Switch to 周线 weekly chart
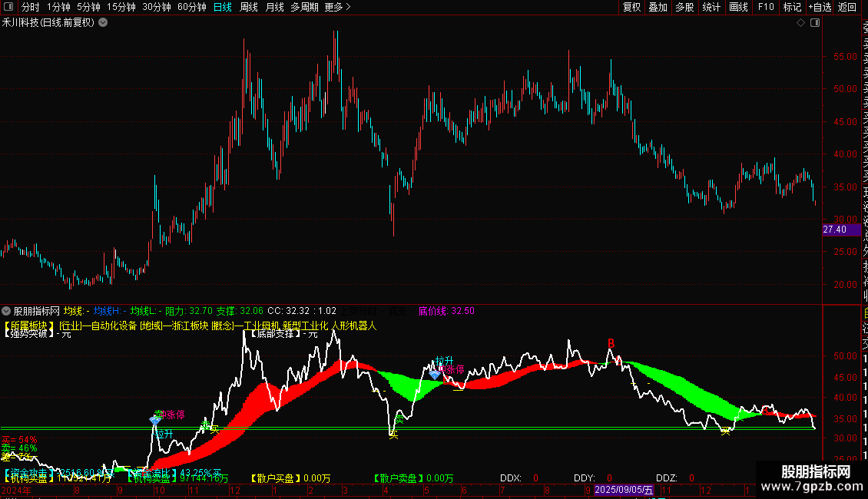This screenshot has height=499, width=868. pyautogui.click(x=249, y=7)
